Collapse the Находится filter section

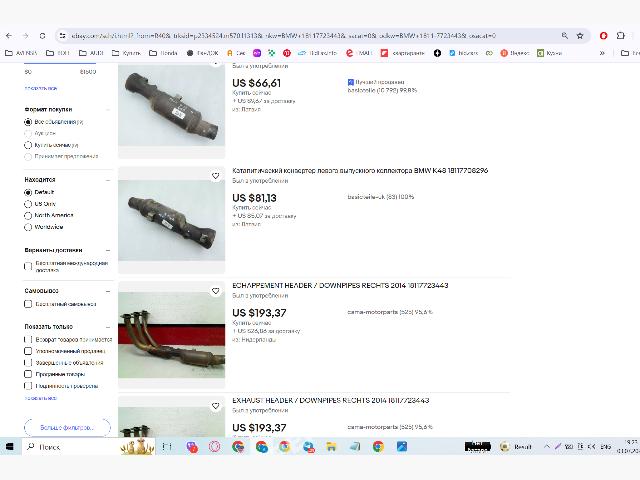pos(108,180)
